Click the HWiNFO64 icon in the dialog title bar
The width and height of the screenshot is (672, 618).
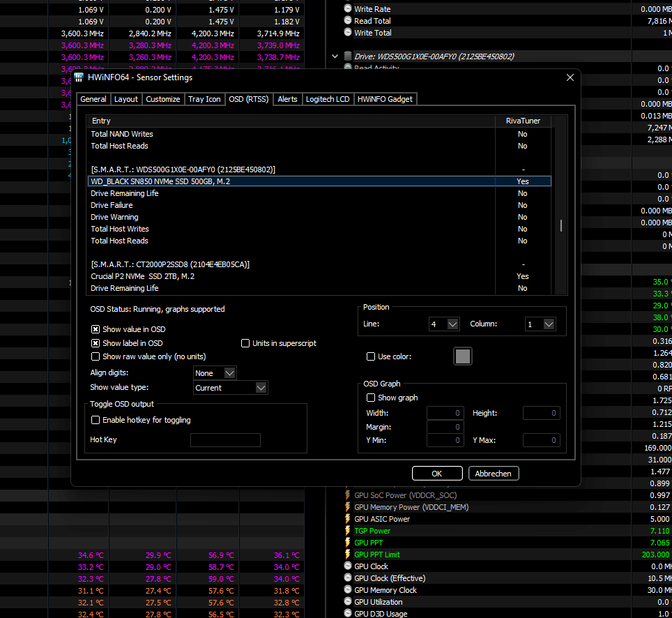79,77
